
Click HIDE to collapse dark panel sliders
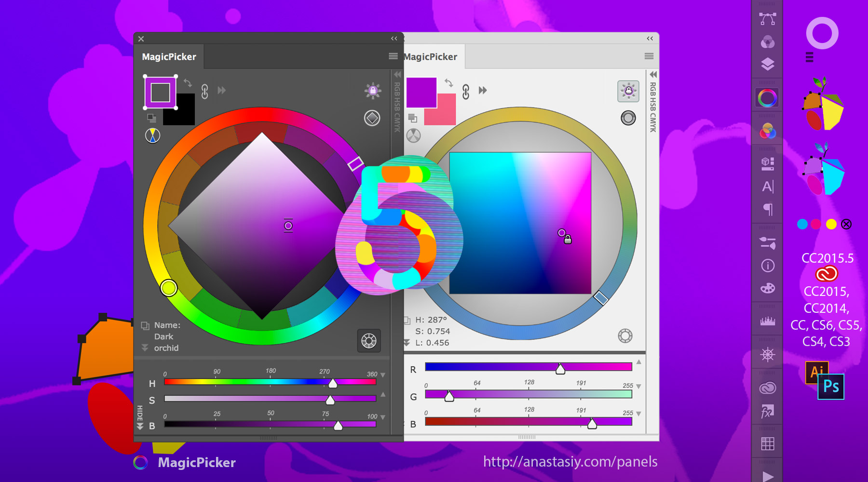[140, 417]
